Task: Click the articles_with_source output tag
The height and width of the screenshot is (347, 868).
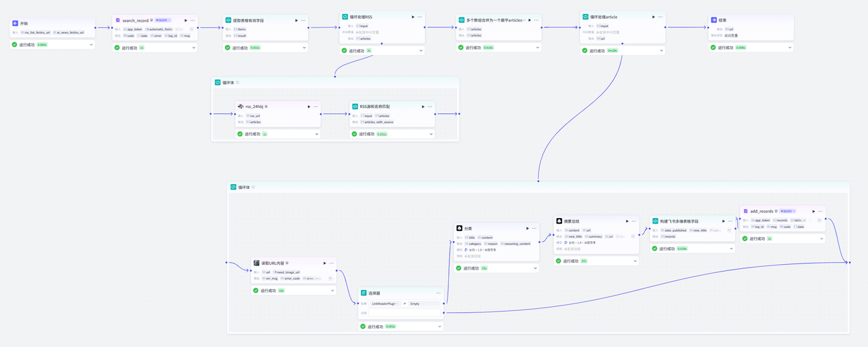Action: tap(377, 122)
